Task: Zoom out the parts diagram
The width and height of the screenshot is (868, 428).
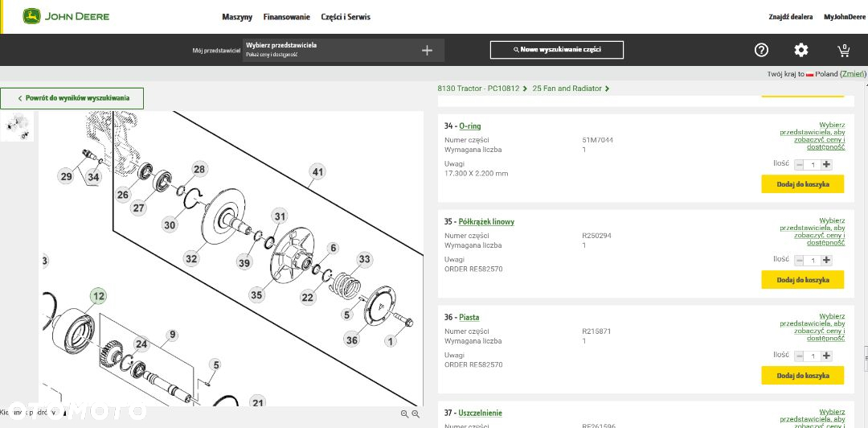Action: pos(404,414)
